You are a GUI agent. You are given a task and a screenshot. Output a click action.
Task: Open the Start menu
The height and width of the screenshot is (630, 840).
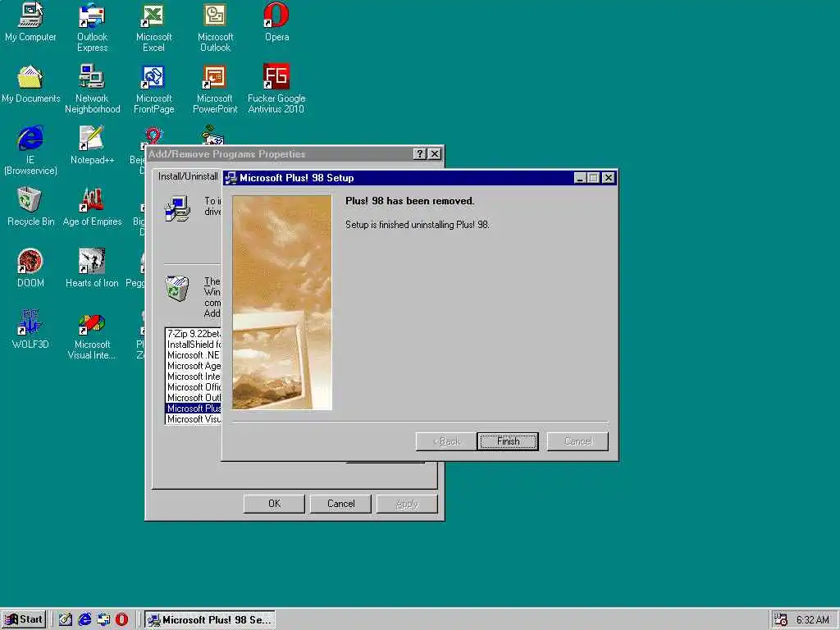24,619
